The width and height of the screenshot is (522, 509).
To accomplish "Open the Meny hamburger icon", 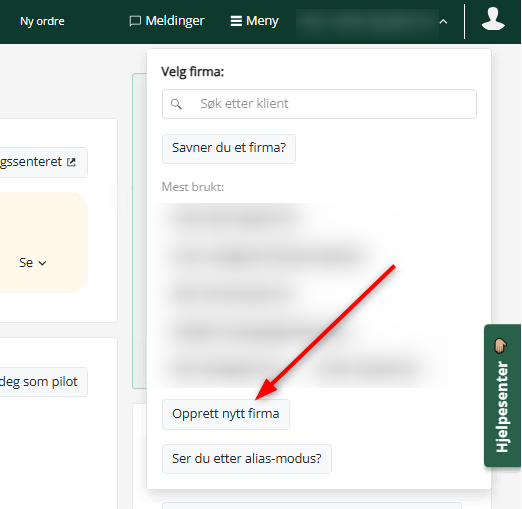I will pyautogui.click(x=236, y=21).
